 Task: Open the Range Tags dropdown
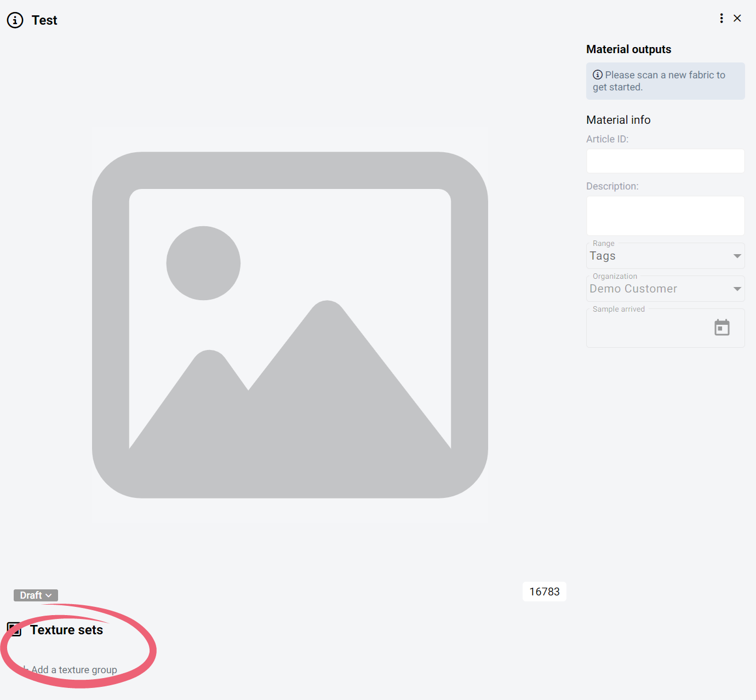[x=657, y=256]
